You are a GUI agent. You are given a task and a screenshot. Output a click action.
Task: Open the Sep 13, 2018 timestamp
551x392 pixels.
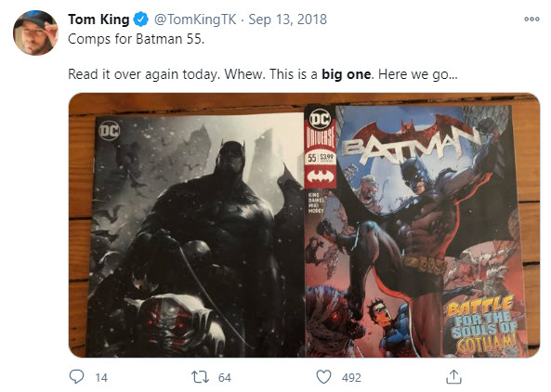pos(287,20)
